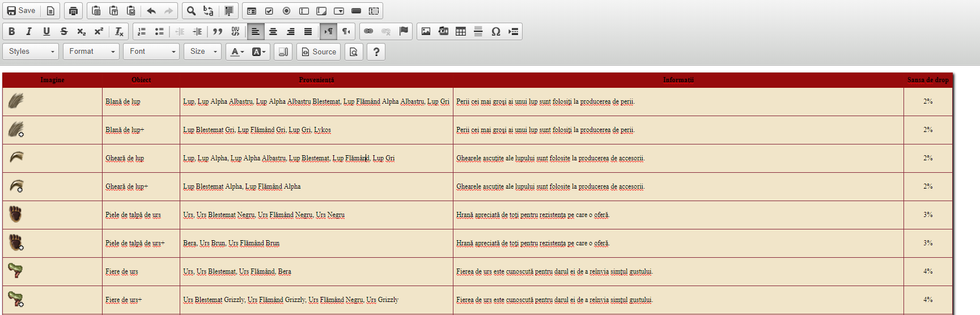Insert an image
This screenshot has width=980, height=315.
coord(426,31)
